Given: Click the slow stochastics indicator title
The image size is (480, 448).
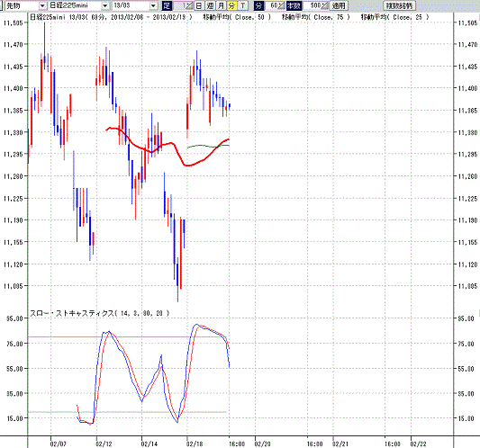Looking at the screenshot, I should coord(99,313).
